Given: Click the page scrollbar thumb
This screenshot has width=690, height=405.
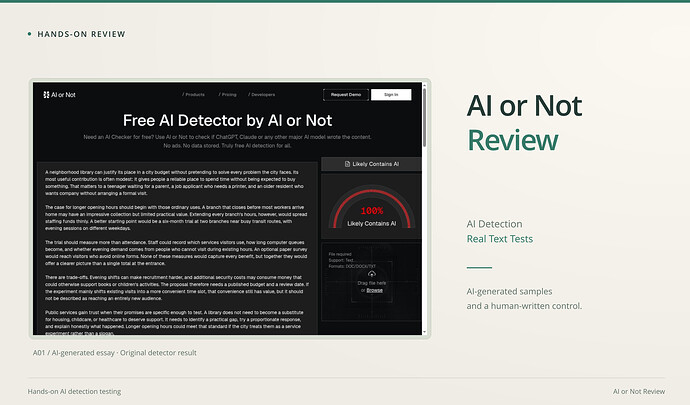Looking at the screenshot, I should coord(424,117).
